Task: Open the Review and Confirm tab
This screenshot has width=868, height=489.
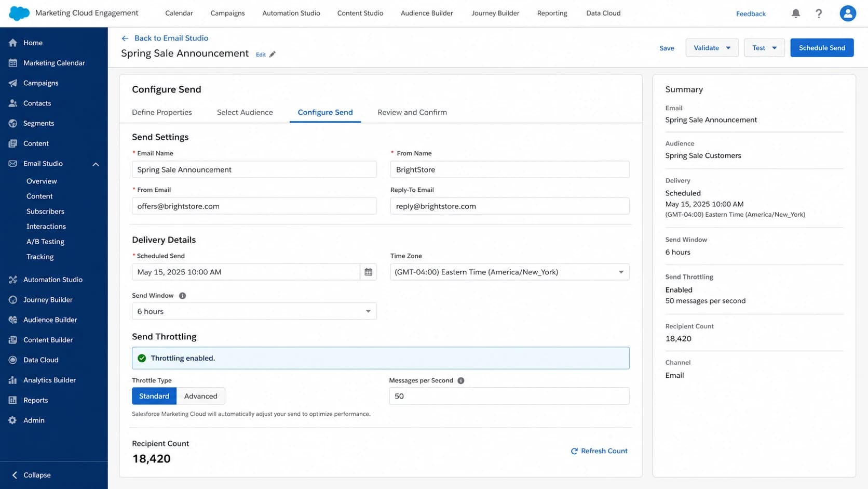Action: [x=412, y=112]
